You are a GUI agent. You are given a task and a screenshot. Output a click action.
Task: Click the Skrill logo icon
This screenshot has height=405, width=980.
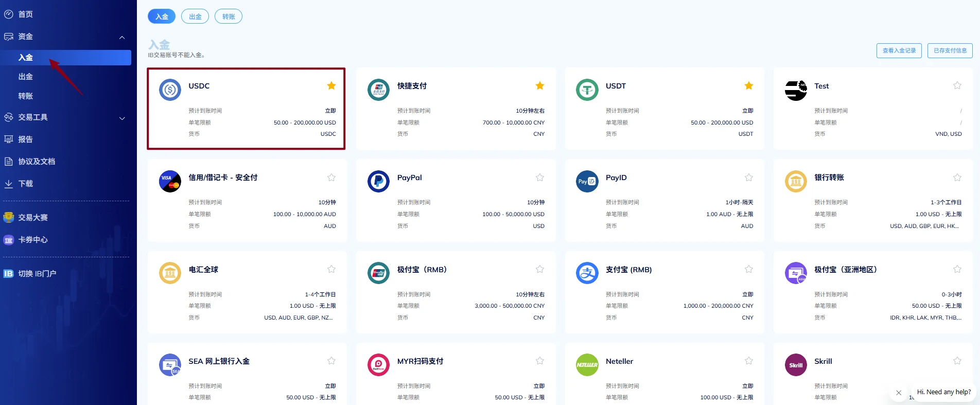pyautogui.click(x=796, y=365)
